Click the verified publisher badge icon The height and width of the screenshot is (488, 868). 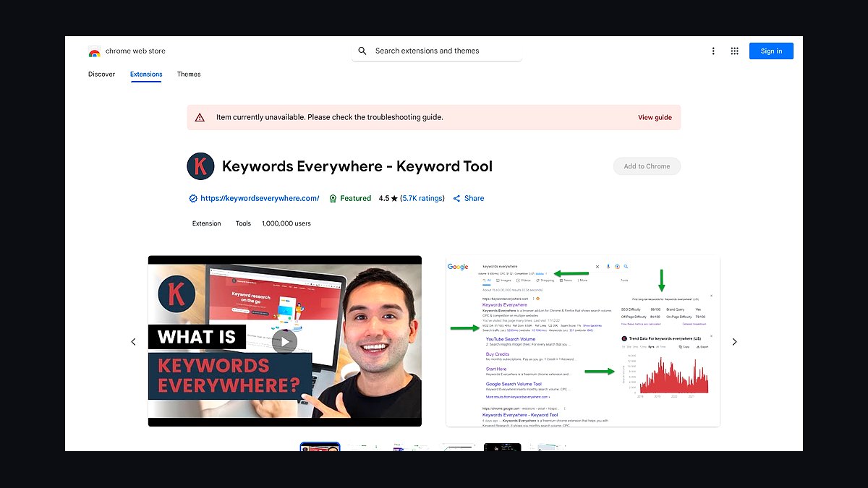click(193, 198)
